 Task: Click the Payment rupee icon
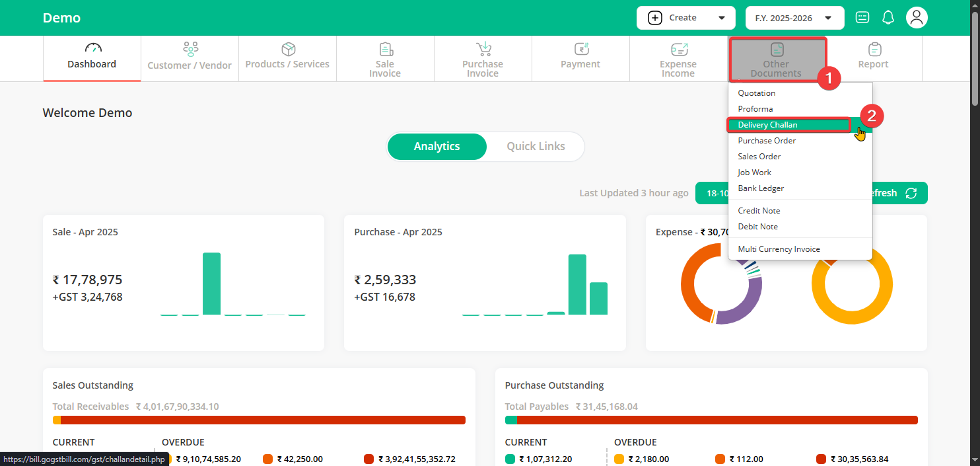(x=581, y=49)
